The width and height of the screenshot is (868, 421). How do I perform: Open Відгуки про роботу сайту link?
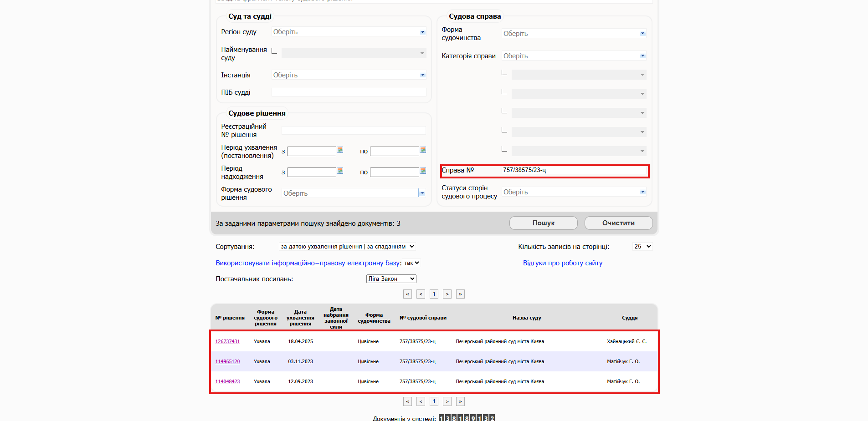(563, 263)
